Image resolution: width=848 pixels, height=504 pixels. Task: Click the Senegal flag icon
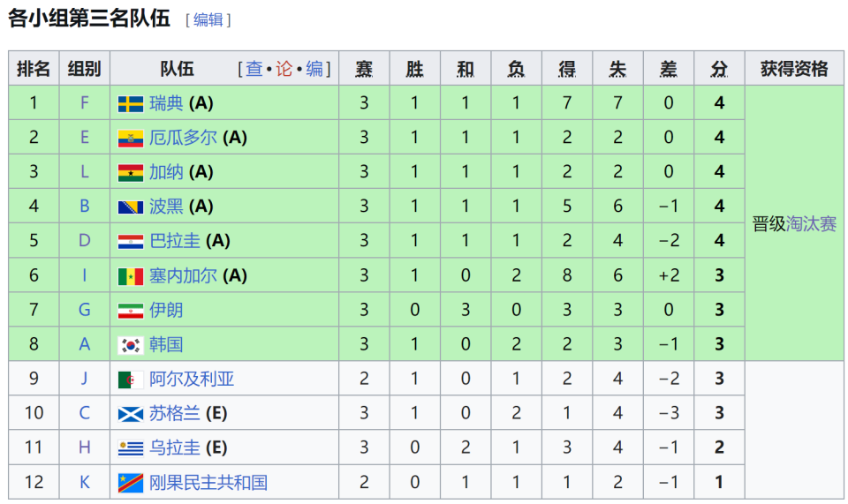(131, 276)
